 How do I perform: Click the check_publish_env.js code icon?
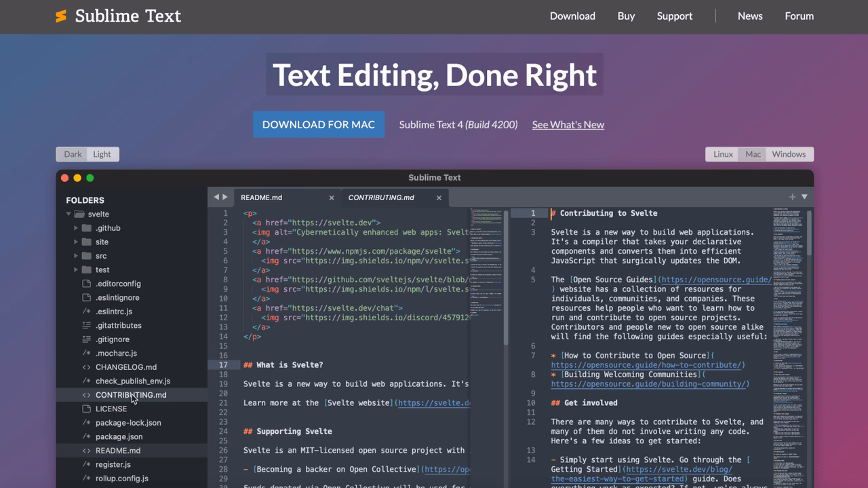86,381
